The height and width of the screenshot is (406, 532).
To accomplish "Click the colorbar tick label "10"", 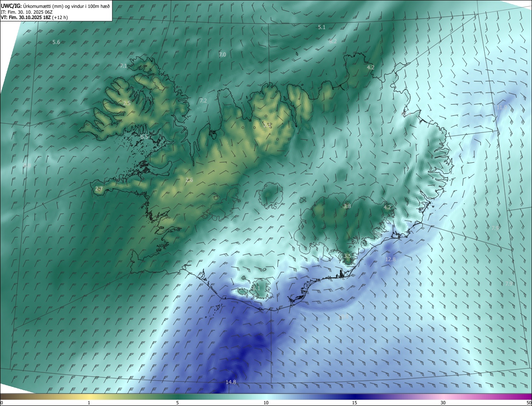I will (266, 403).
